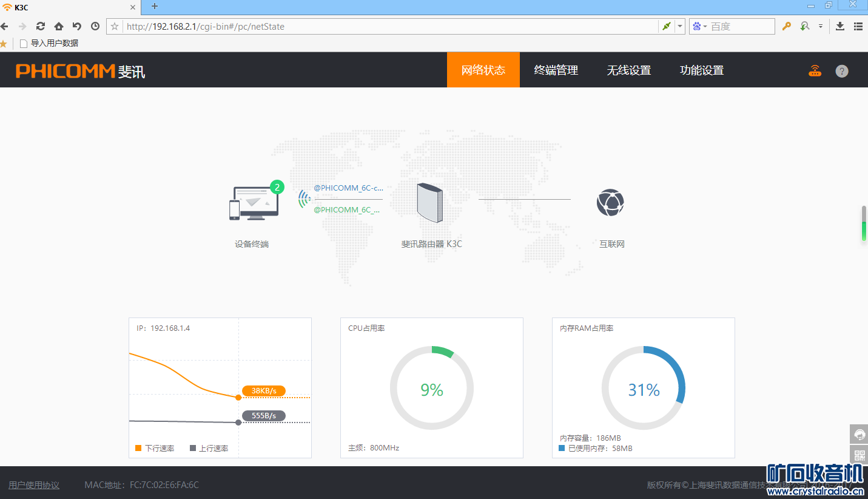Click the 互联网 label
Viewport: 868px width, 499px height.
612,244
